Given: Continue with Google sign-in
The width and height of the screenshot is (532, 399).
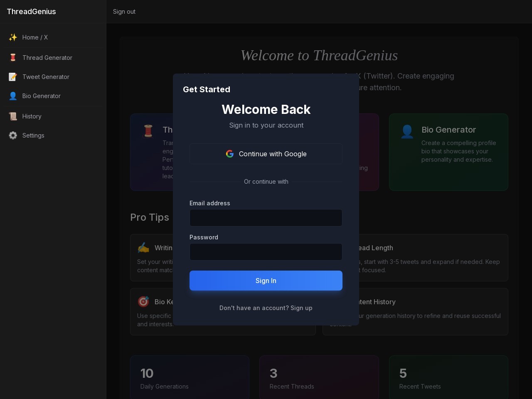Looking at the screenshot, I should 266,154.
